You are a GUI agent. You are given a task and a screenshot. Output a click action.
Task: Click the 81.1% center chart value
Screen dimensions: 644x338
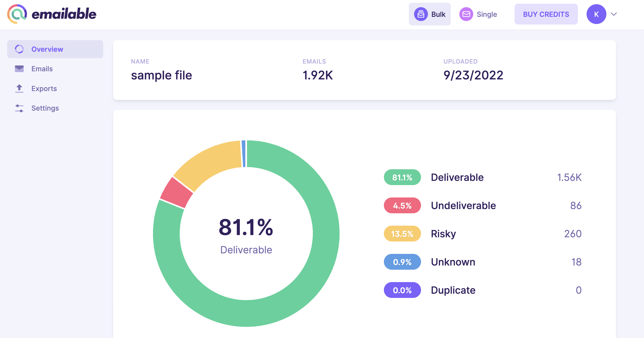click(x=246, y=227)
